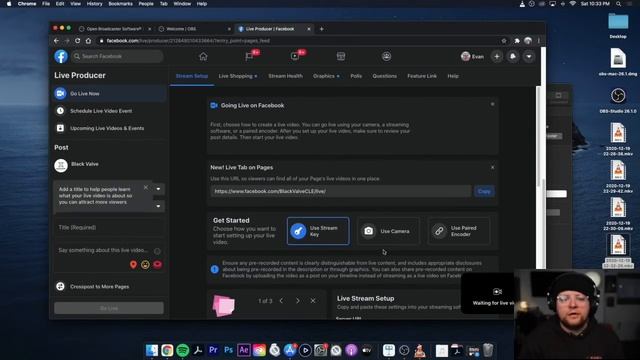Viewport: 640px width, 360px height.
Task: Close the New Live Tab on Pages card
Action: click(x=493, y=167)
